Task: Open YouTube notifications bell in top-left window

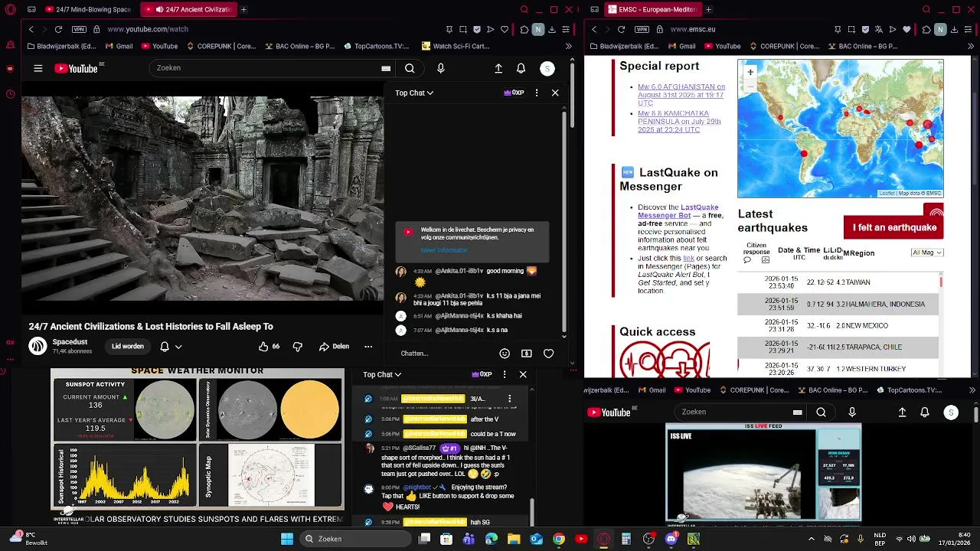Action: [x=521, y=68]
